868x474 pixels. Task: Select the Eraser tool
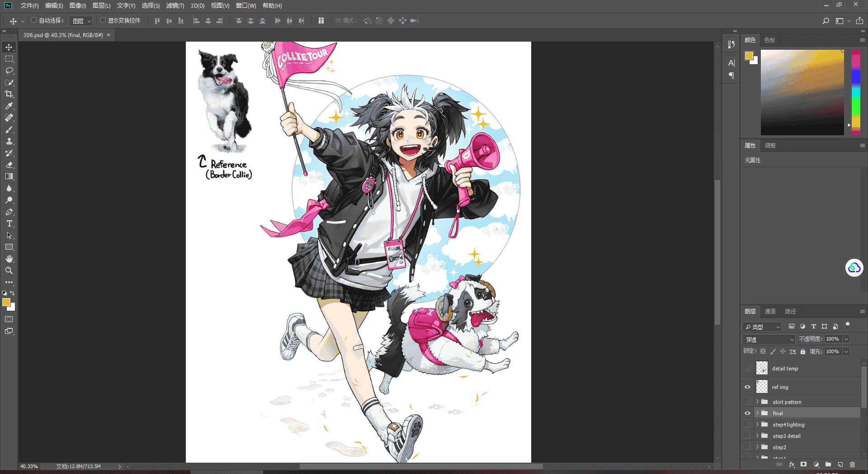[x=9, y=165]
